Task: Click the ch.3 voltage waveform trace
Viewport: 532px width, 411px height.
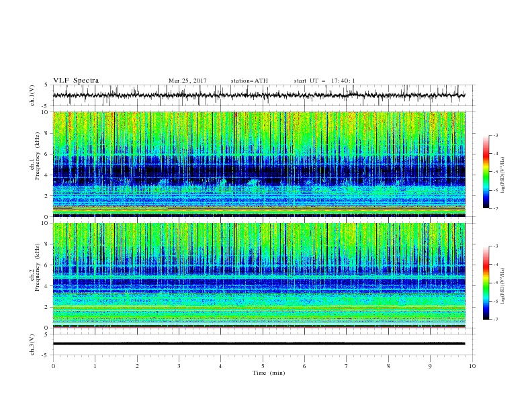Action: point(259,344)
